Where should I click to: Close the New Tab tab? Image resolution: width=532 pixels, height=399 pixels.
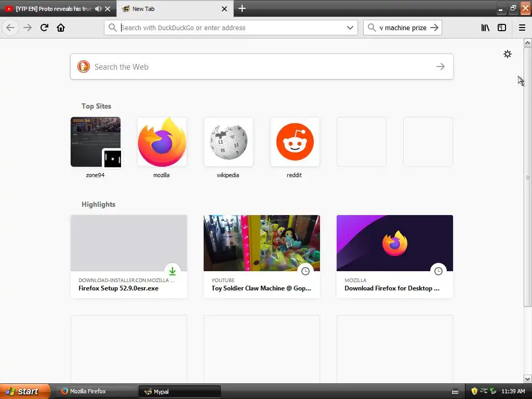(224, 9)
